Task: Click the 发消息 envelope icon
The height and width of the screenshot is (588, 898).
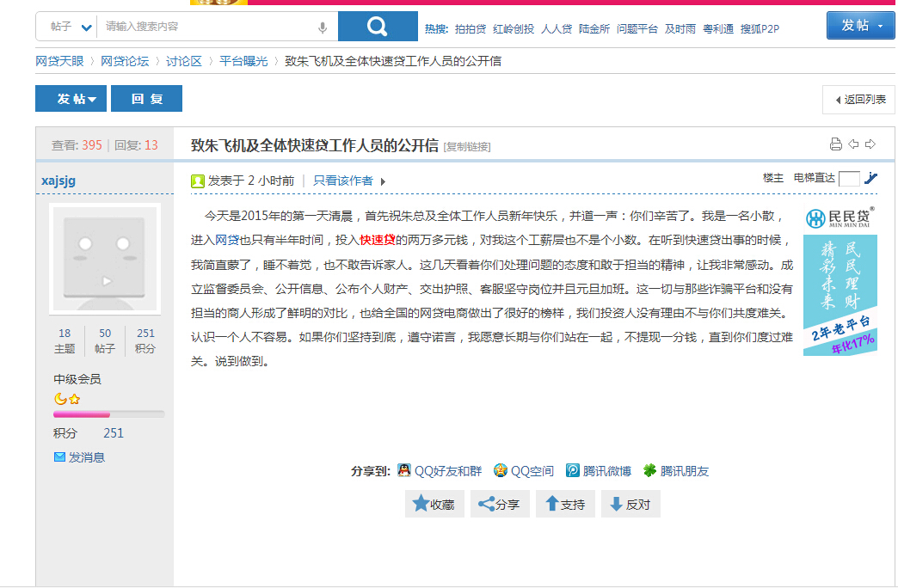Action: point(59,456)
